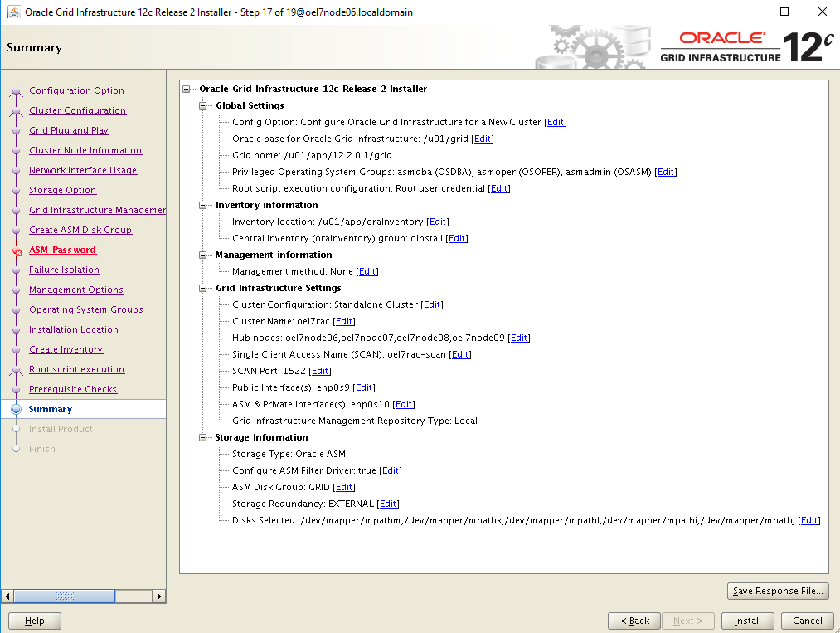Click the Back button
This screenshot has width=840, height=633.
tap(634, 621)
